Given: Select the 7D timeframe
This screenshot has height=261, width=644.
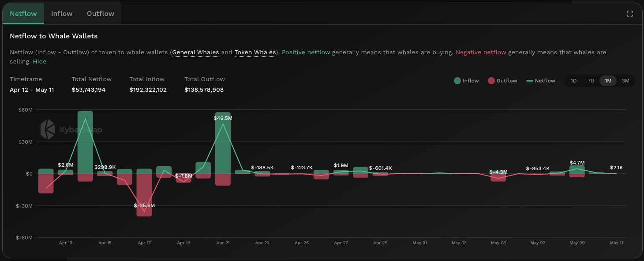Looking at the screenshot, I should (591, 81).
